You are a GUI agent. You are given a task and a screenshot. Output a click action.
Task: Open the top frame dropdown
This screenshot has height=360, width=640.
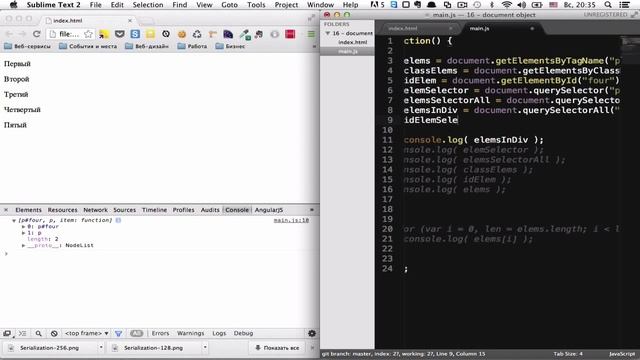click(87, 333)
